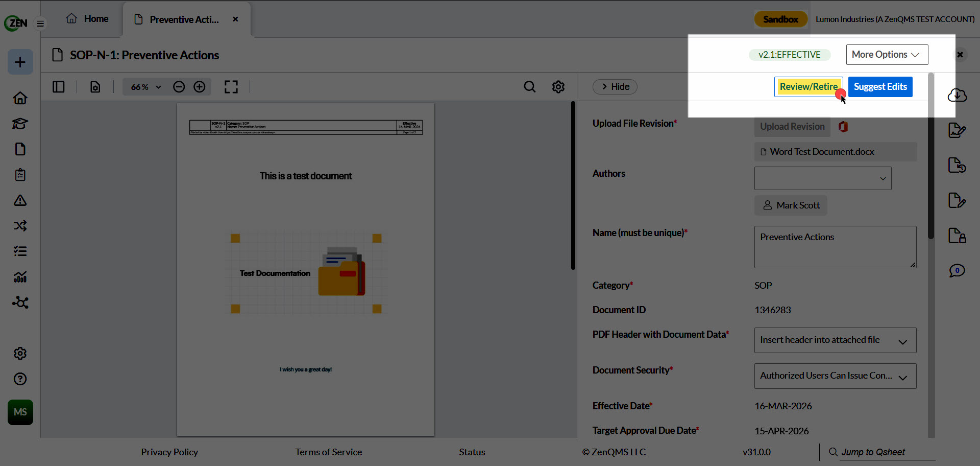Click the Office icon next to Upload Revision
980x466 pixels.
coord(843,127)
